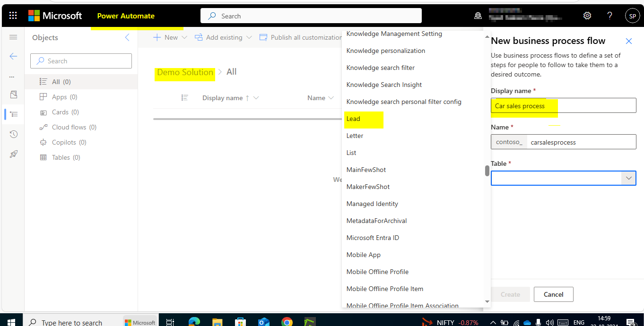Image resolution: width=644 pixels, height=326 pixels.
Task: Click Power Automate app title
Action: pos(126,16)
